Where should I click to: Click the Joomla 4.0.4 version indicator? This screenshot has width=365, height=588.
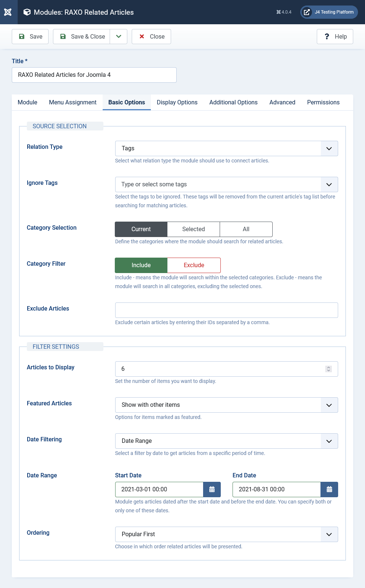(284, 12)
